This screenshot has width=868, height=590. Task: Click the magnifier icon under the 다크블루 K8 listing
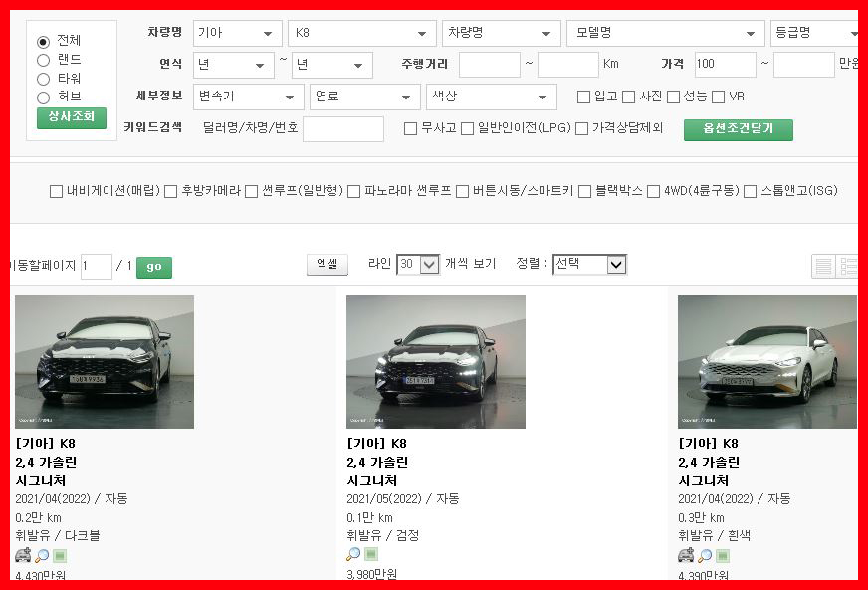coord(42,555)
